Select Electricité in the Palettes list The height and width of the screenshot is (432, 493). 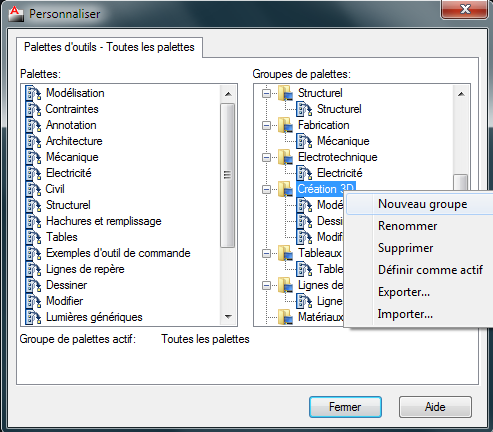click(69, 173)
